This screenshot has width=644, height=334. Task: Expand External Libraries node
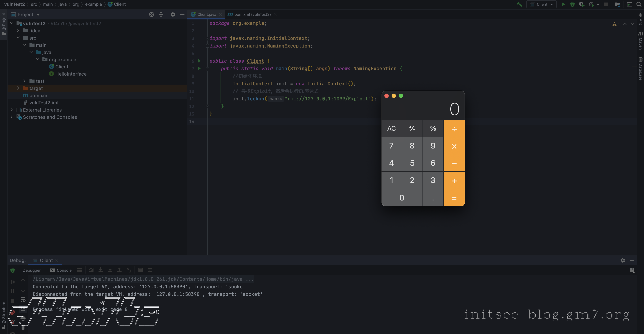12,110
